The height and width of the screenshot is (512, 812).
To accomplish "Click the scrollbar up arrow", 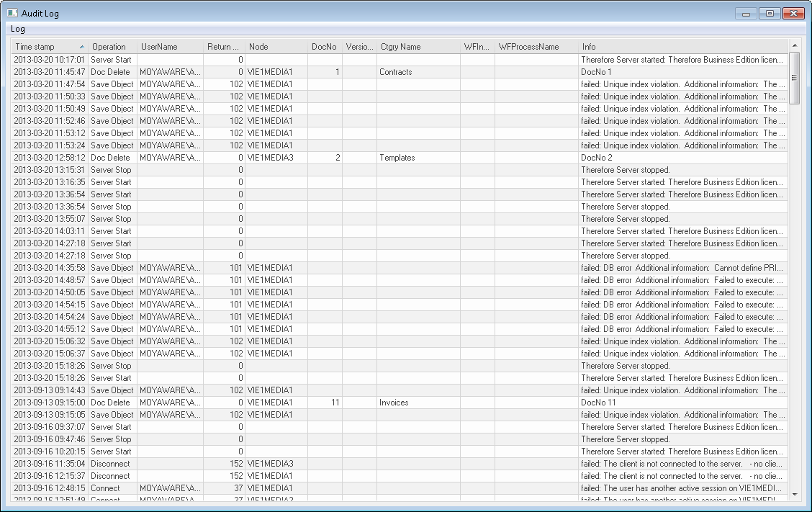I will click(x=795, y=45).
